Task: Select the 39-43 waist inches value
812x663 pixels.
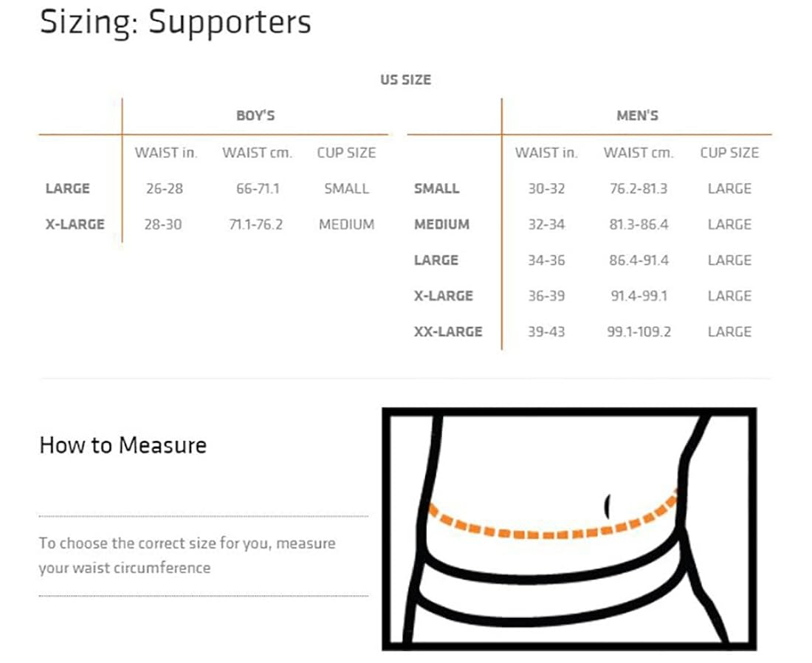Action: coord(546,331)
